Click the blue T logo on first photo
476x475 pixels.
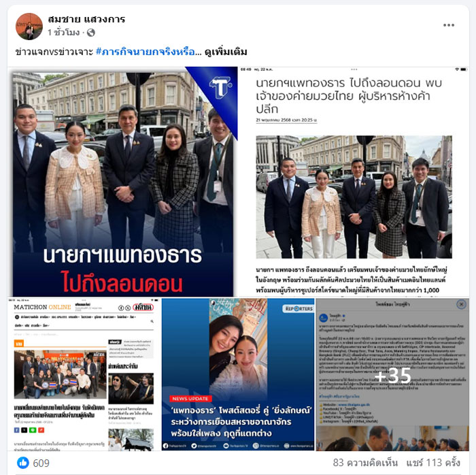221,87
